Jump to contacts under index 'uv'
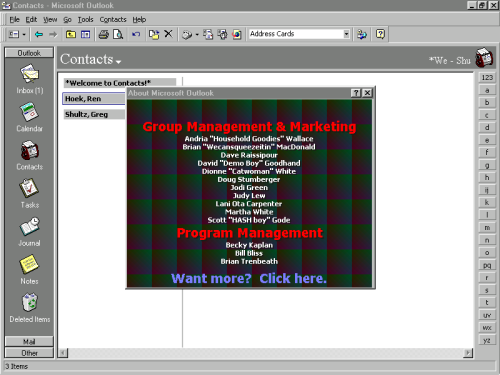 click(x=487, y=315)
